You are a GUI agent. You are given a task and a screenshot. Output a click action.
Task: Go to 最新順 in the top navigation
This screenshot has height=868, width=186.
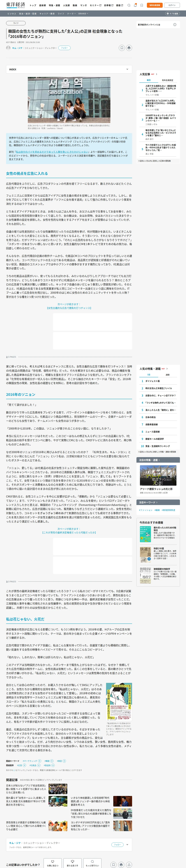[43, 5]
